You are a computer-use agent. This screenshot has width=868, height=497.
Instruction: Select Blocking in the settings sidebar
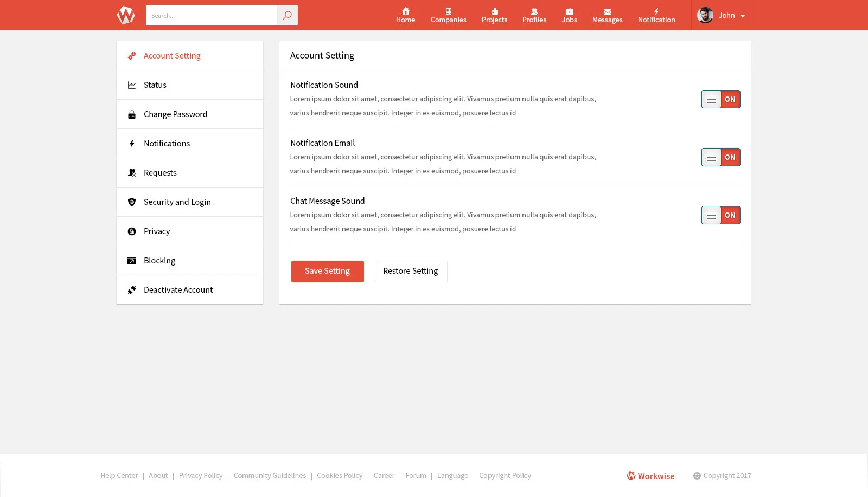159,260
